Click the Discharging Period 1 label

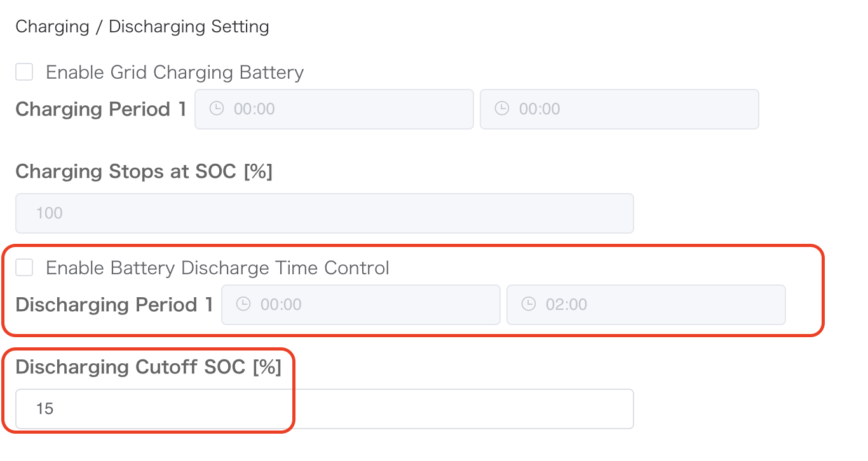point(113,304)
